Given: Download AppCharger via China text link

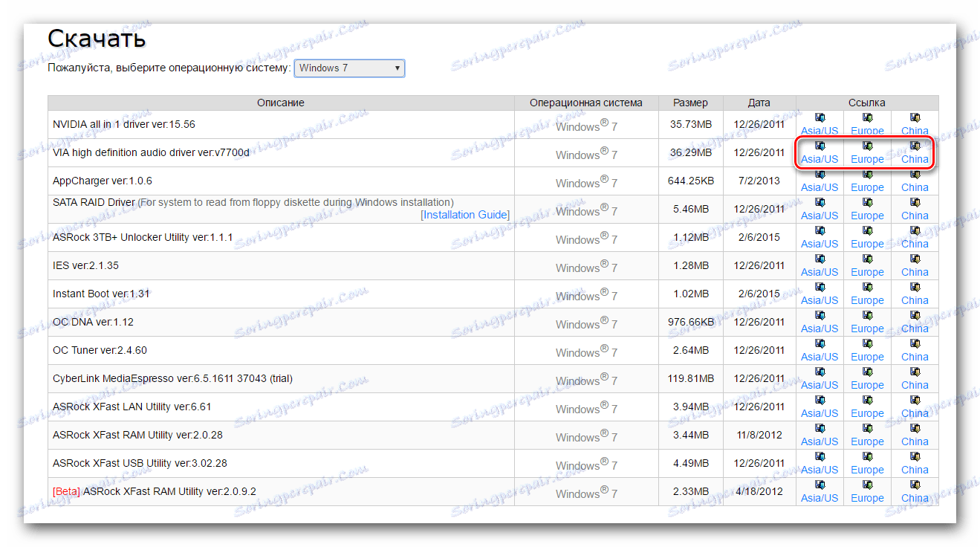Looking at the screenshot, I should [x=915, y=187].
